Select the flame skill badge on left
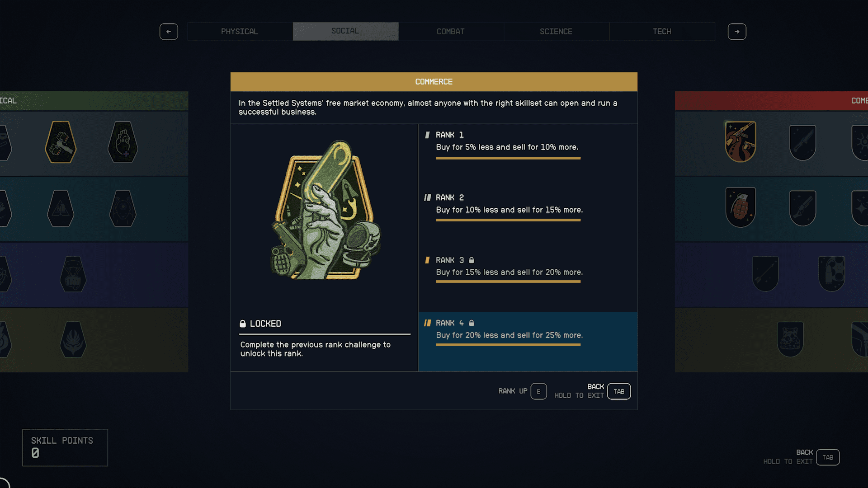 [x=73, y=339]
